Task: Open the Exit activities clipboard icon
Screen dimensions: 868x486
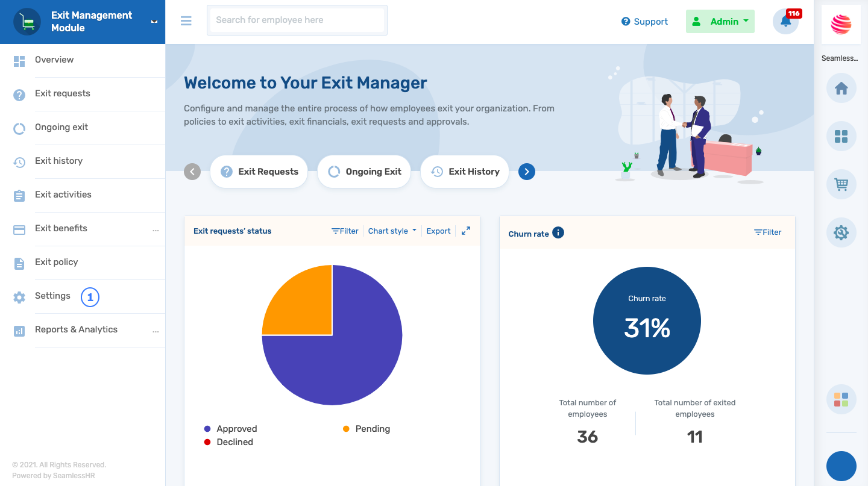Action: coord(19,195)
